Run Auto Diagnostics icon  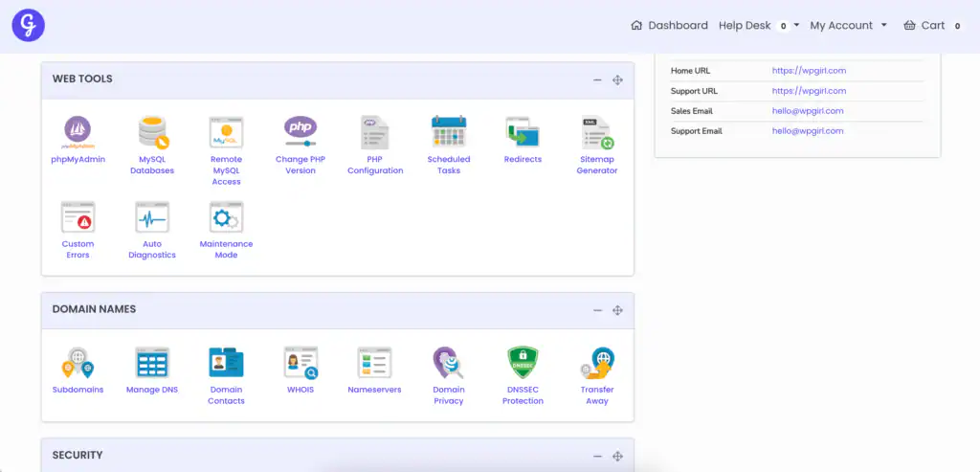click(x=152, y=217)
